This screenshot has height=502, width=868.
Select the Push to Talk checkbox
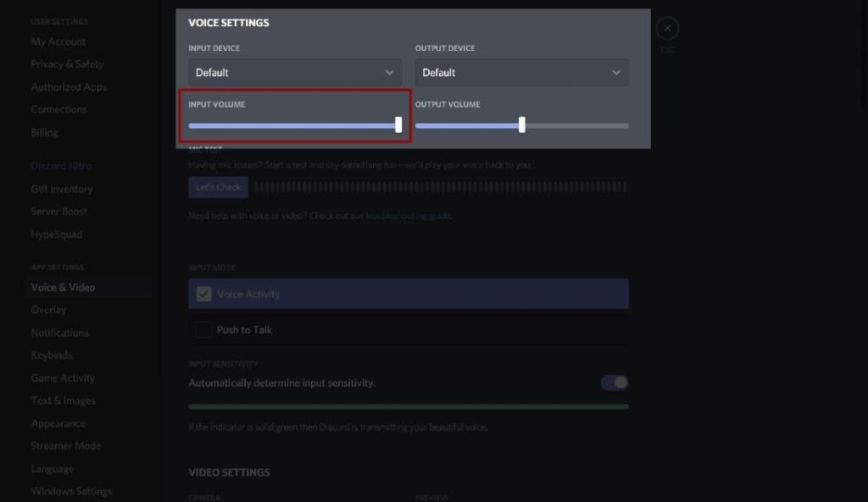203,330
